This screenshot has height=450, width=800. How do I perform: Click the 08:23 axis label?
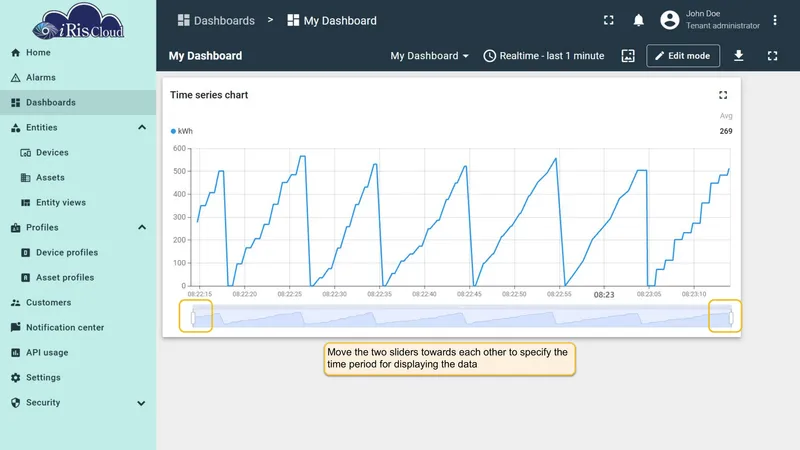coord(604,295)
